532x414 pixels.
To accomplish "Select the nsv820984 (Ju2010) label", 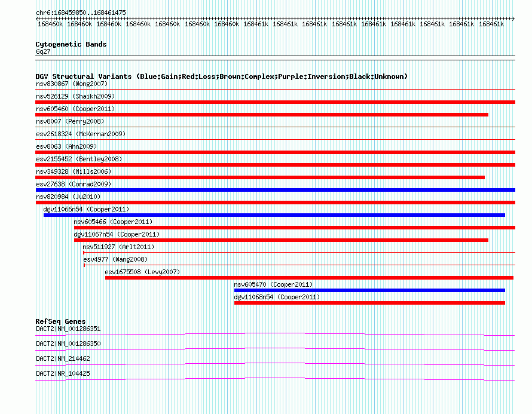I will (x=68, y=197).
